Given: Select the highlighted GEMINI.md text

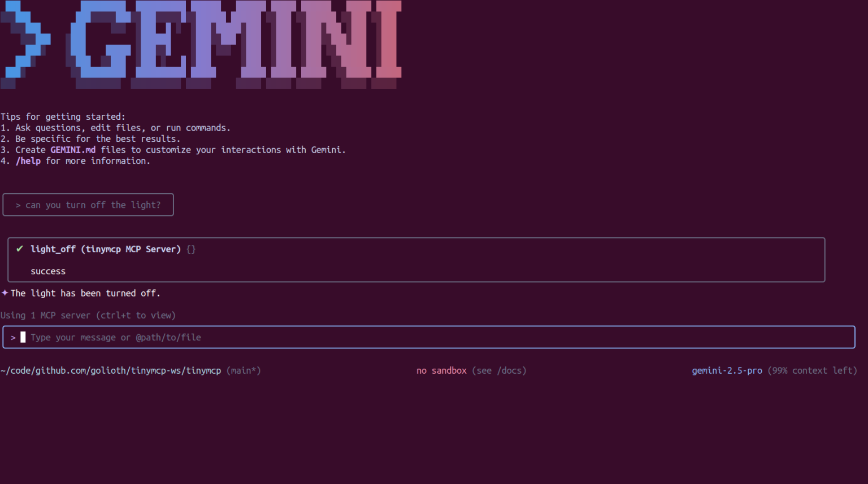Looking at the screenshot, I should coord(73,150).
